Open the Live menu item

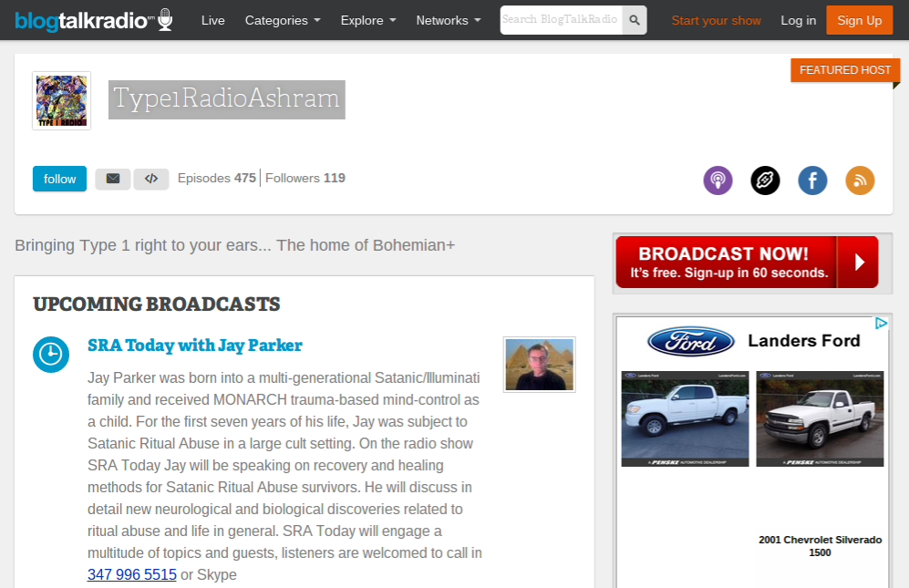(x=212, y=20)
